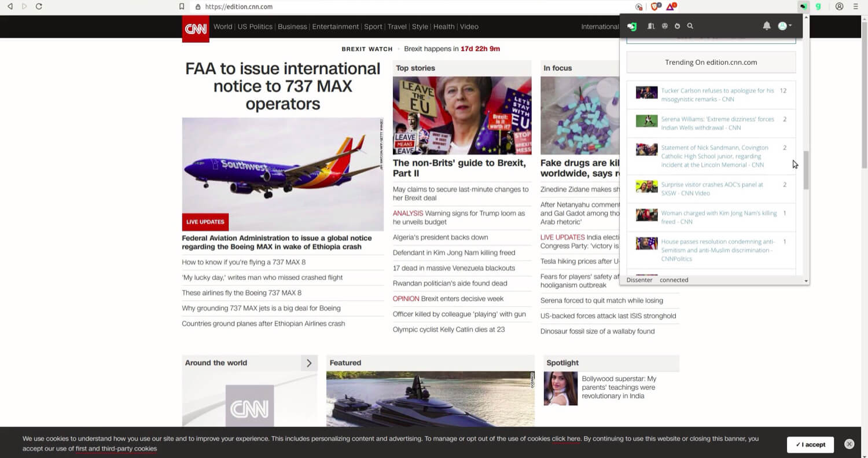This screenshot has height=458, width=868.
Task: Open the Video navigation item
Action: pyautogui.click(x=469, y=27)
